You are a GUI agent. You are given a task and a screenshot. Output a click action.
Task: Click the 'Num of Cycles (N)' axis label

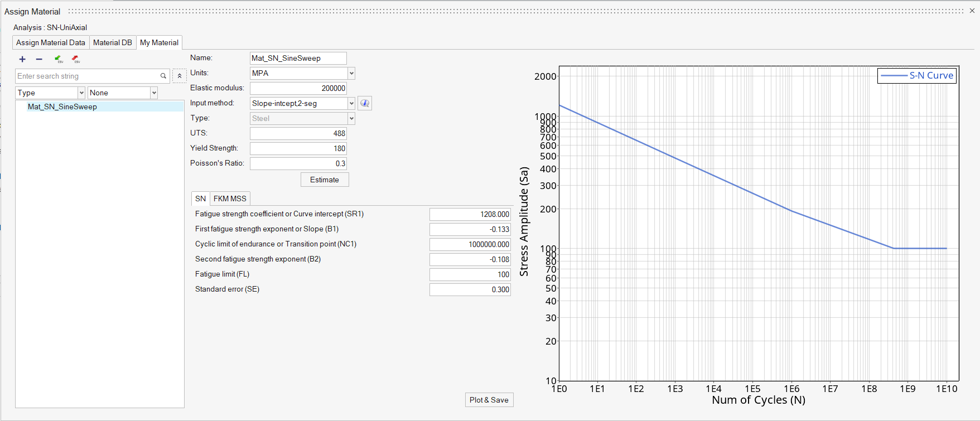(759, 400)
